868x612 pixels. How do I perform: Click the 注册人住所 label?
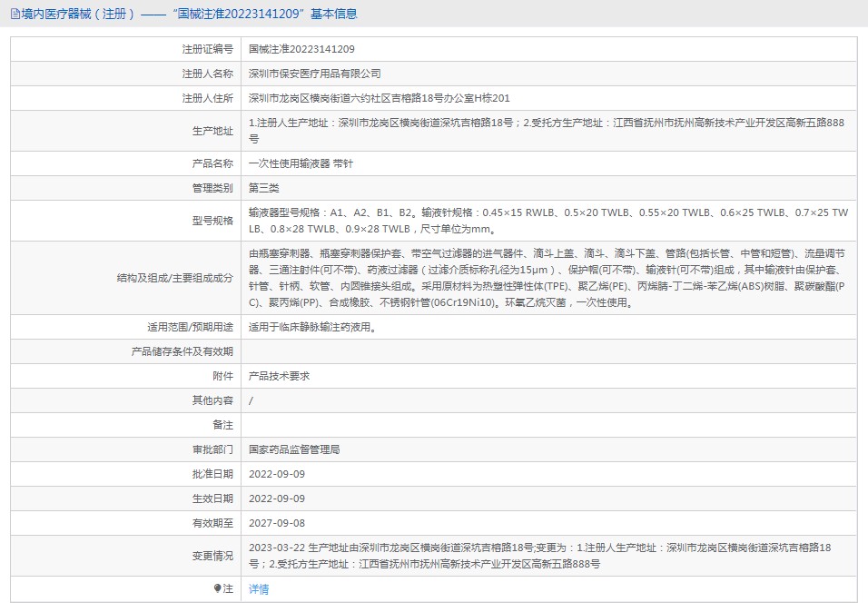point(208,98)
